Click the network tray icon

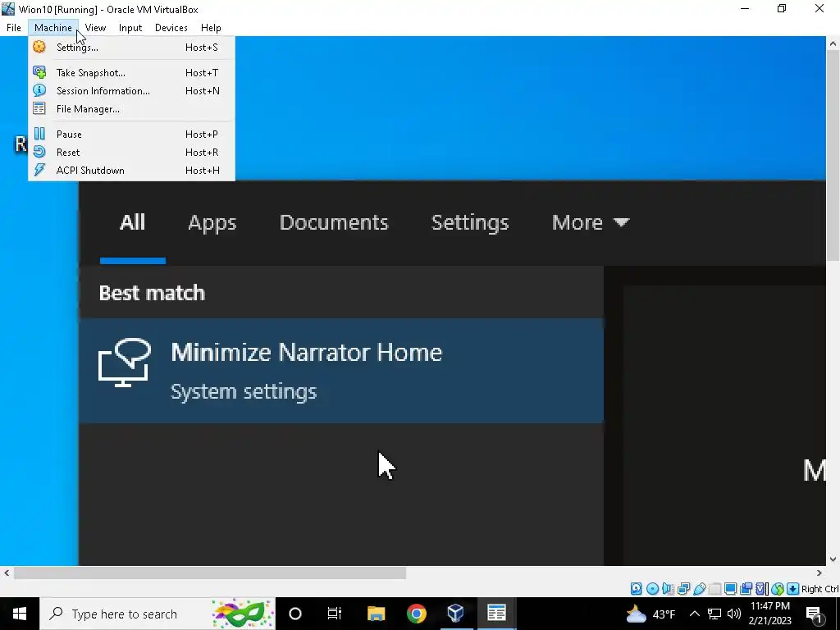point(714,614)
